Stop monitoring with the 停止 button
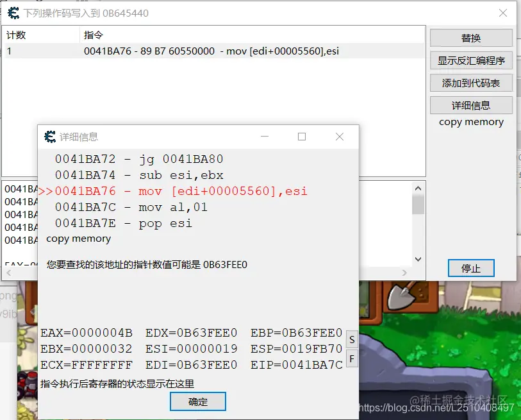This screenshot has width=521, height=420. click(471, 268)
